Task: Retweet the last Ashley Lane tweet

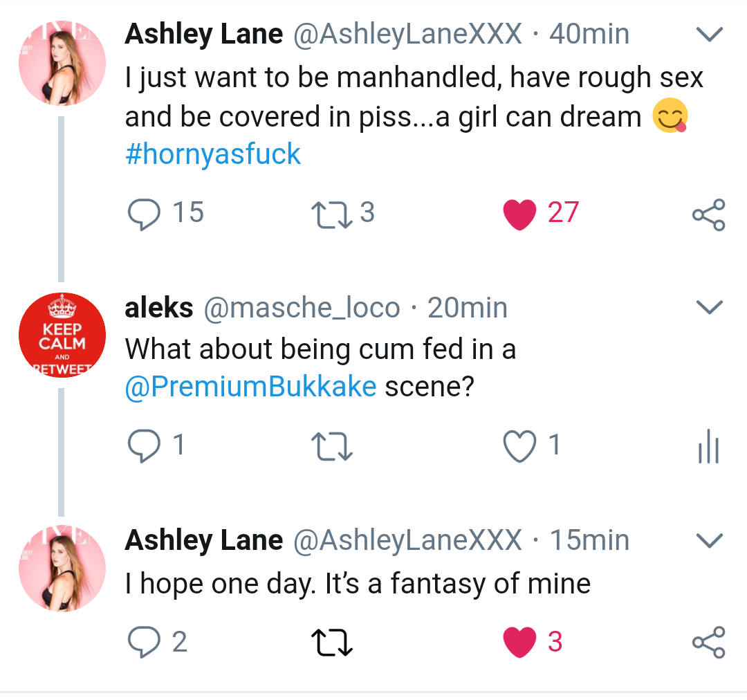Action: pyautogui.click(x=333, y=642)
